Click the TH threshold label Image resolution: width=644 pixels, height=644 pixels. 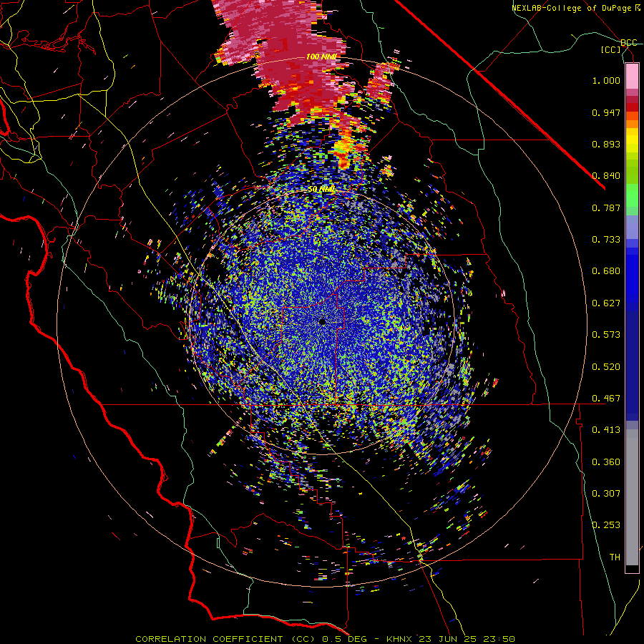click(x=615, y=557)
